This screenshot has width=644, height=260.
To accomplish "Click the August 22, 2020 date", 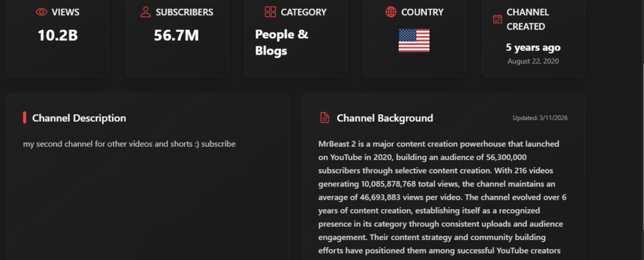I will pyautogui.click(x=533, y=61).
